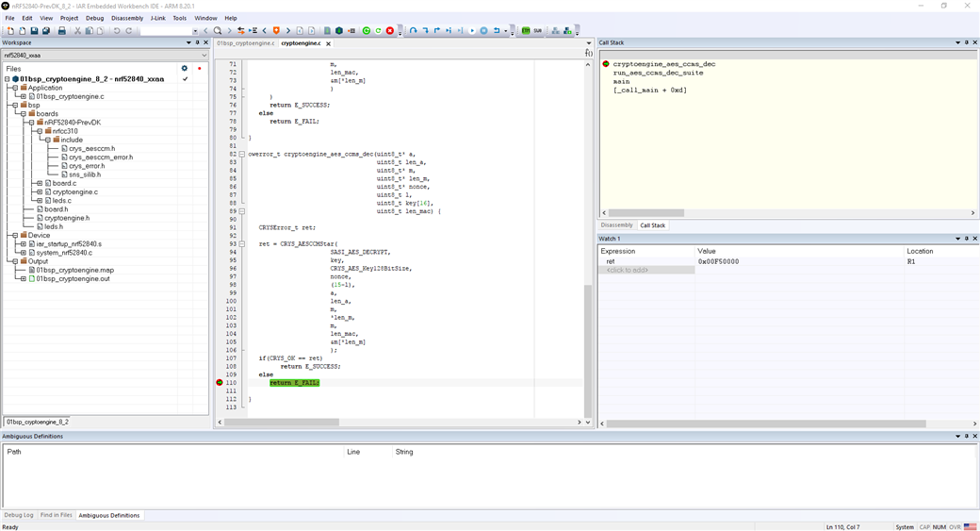Click the 01bsp_cryptoengine_8_2 workspace bottom tab
980x531 pixels.
38,423
